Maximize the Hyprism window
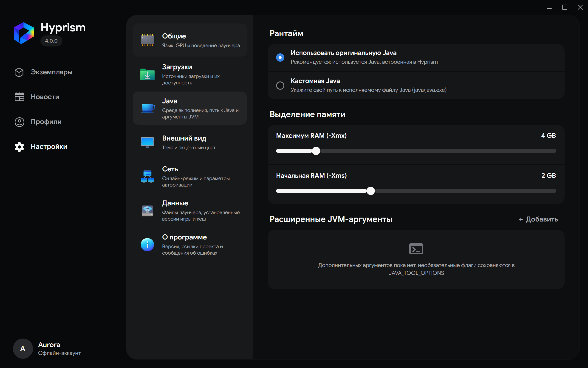Screen dimensions: 588x368 565,7
